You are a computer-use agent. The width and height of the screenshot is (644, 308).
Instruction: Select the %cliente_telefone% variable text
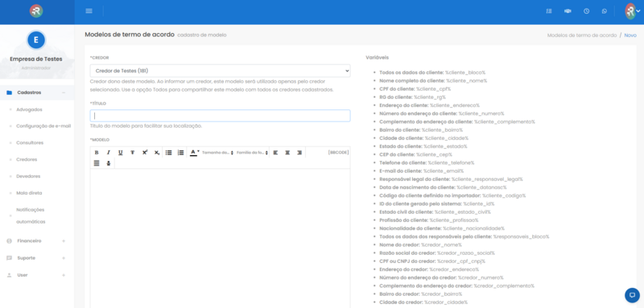pos(451,162)
